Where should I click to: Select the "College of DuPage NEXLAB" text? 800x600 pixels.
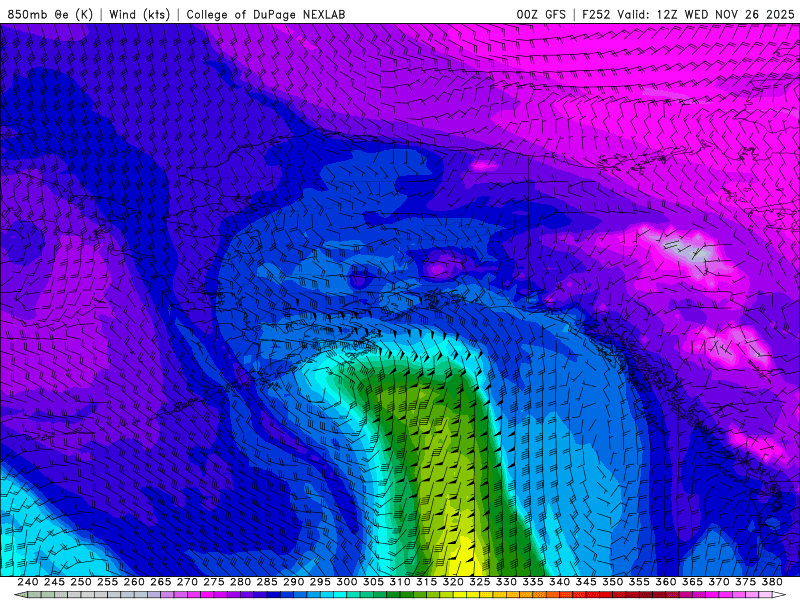(x=265, y=14)
